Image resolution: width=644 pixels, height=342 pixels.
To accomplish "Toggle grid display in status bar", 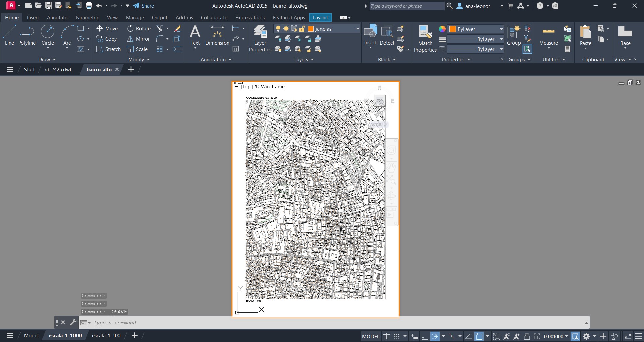I will click(x=386, y=336).
